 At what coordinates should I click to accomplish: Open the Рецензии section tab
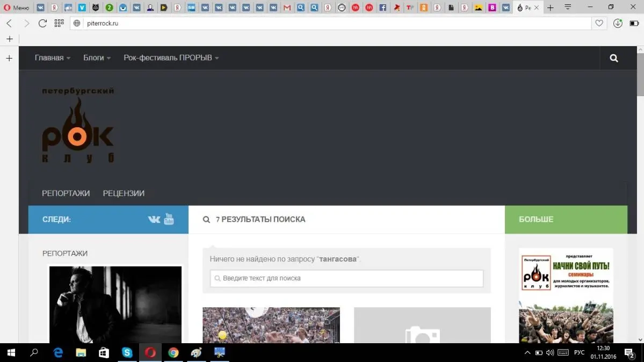[x=124, y=193]
